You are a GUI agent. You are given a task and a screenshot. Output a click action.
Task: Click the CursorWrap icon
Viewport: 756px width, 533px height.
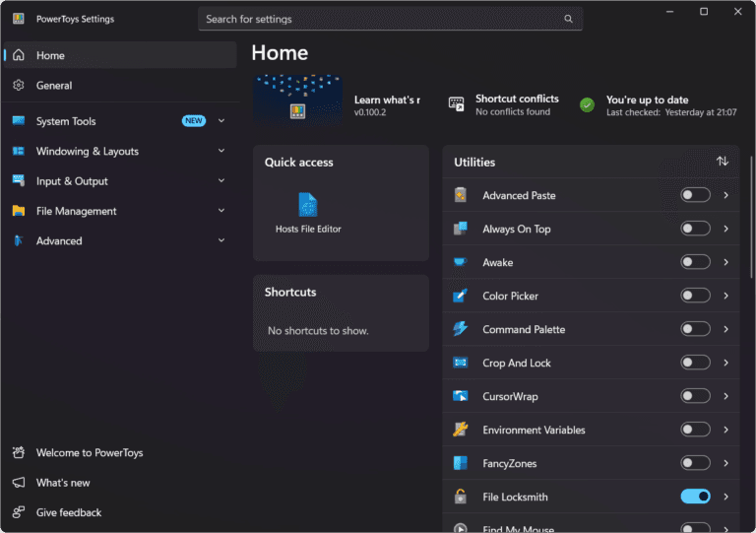pos(461,396)
